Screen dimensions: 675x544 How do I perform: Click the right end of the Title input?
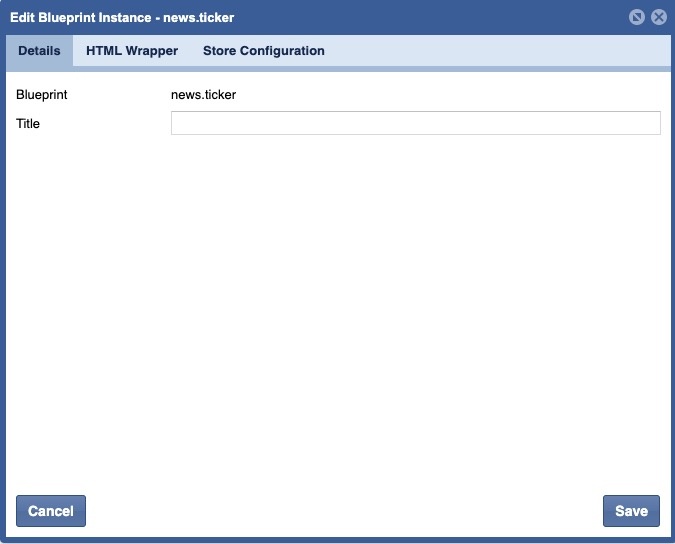click(x=650, y=123)
